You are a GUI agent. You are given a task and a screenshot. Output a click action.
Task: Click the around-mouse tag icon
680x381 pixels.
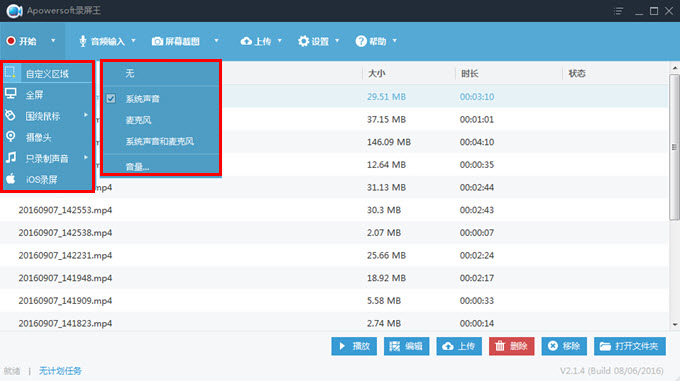click(10, 115)
